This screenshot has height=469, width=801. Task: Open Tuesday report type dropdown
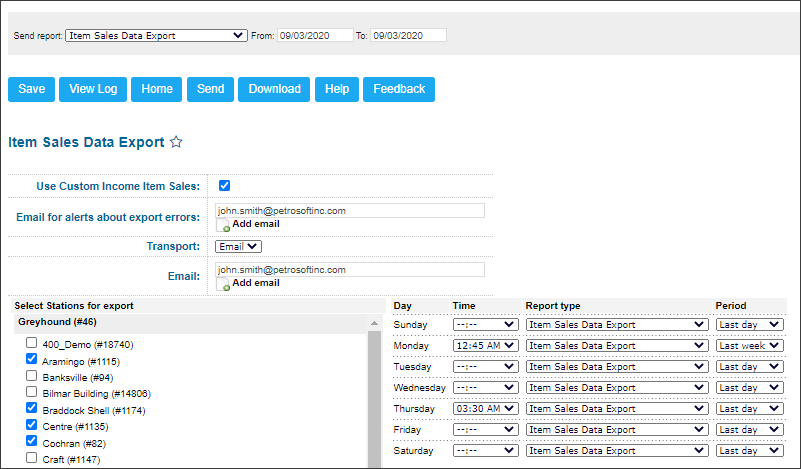[x=617, y=366]
